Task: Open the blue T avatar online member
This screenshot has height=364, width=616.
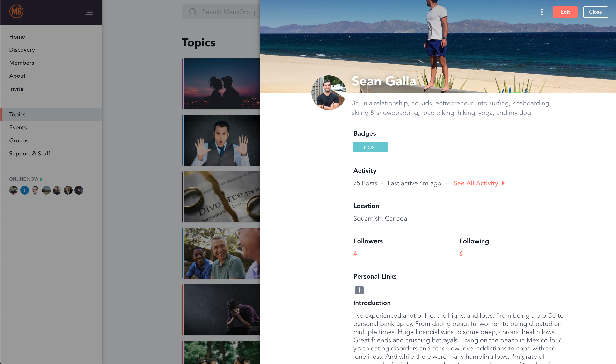Action: pyautogui.click(x=25, y=190)
